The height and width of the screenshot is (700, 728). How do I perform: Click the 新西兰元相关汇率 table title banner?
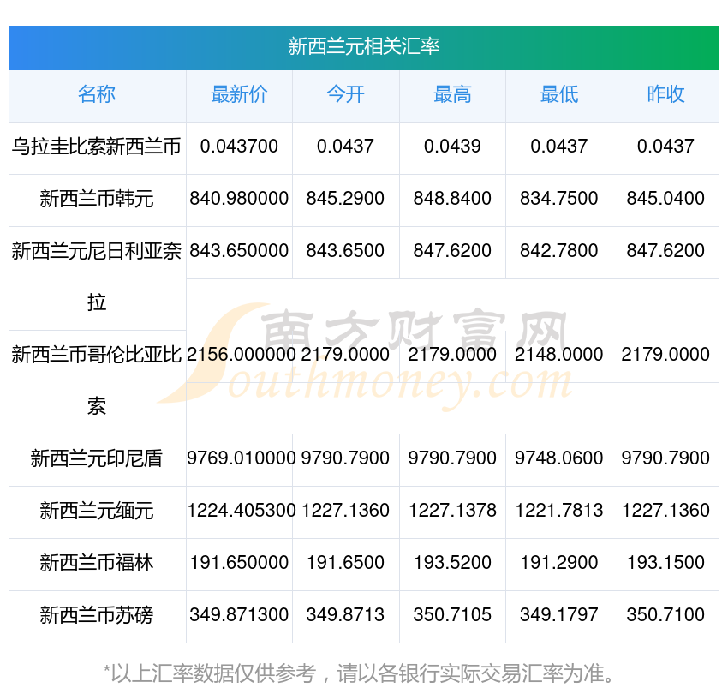[364, 47]
